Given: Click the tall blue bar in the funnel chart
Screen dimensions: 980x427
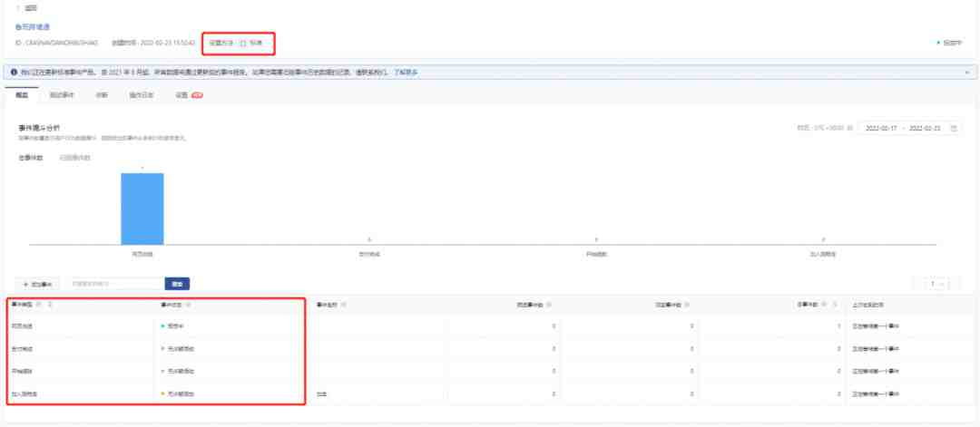Looking at the screenshot, I should tap(142, 209).
